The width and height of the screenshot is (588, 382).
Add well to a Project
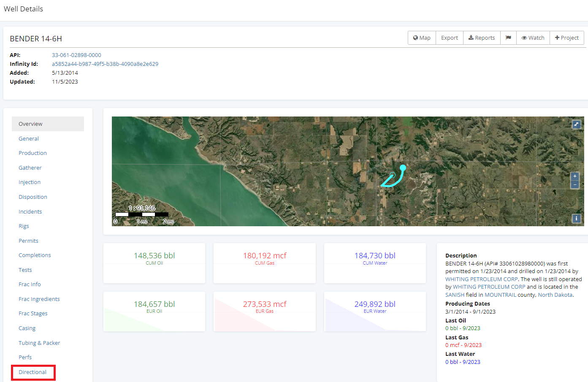click(566, 38)
